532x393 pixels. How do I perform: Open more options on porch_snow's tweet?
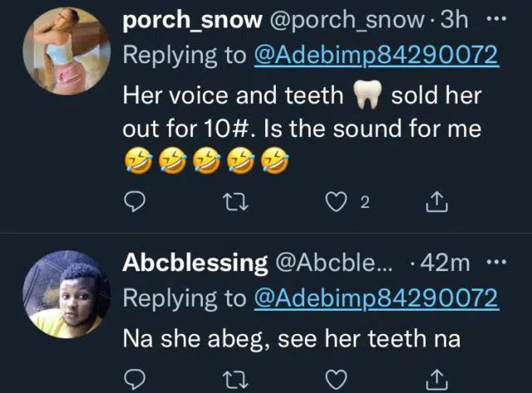click(x=496, y=19)
